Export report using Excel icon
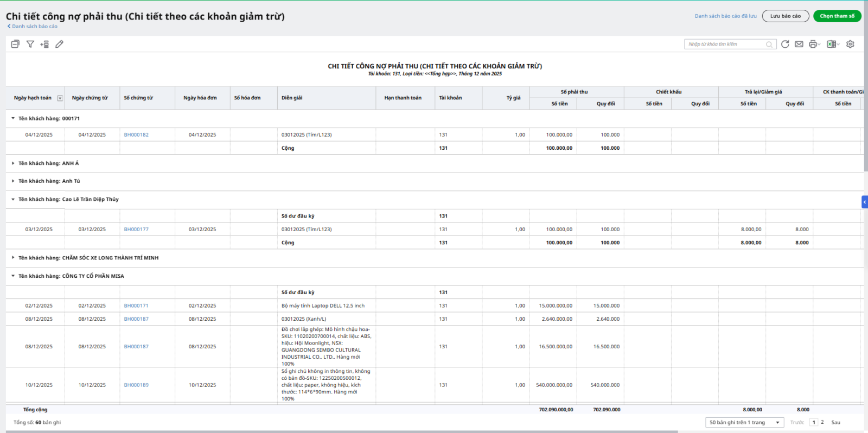The image size is (868, 433). pyautogui.click(x=831, y=44)
